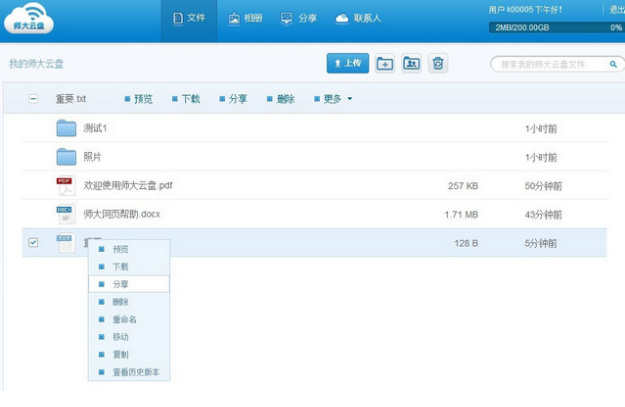625x407 pixels.
Task: Toggle the select-all checkbox in toolbar
Action: 33,99
